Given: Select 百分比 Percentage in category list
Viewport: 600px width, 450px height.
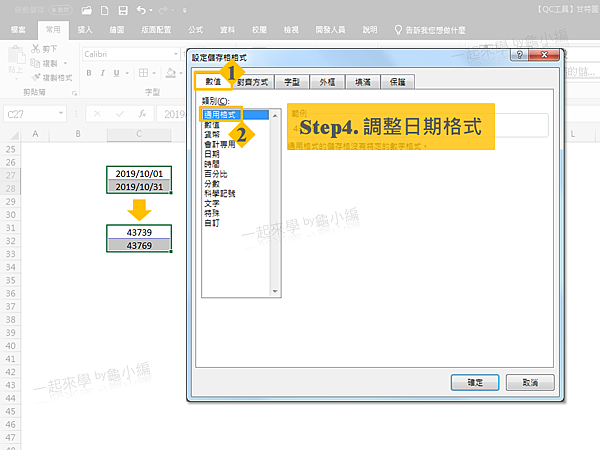Looking at the screenshot, I should tap(215, 174).
